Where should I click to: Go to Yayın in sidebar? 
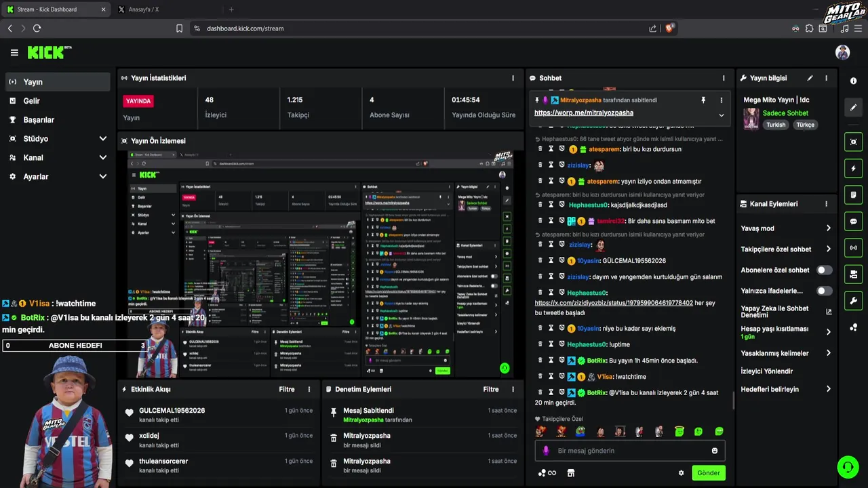coord(58,81)
